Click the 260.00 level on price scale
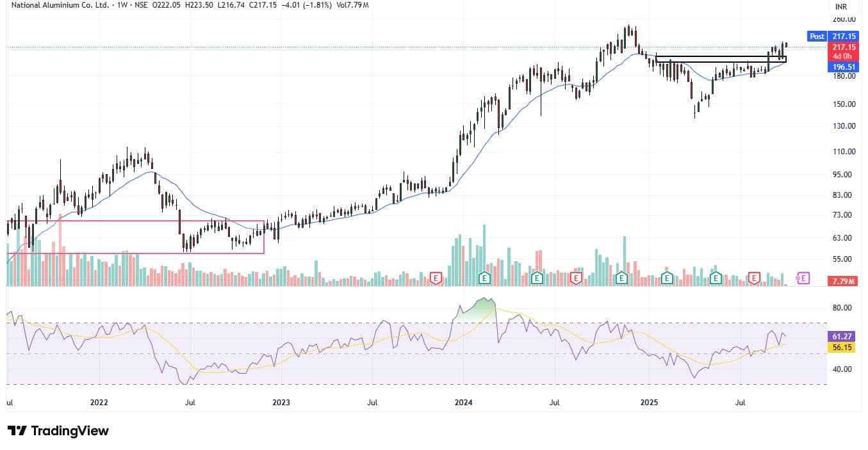The image size is (868, 450). (843, 19)
